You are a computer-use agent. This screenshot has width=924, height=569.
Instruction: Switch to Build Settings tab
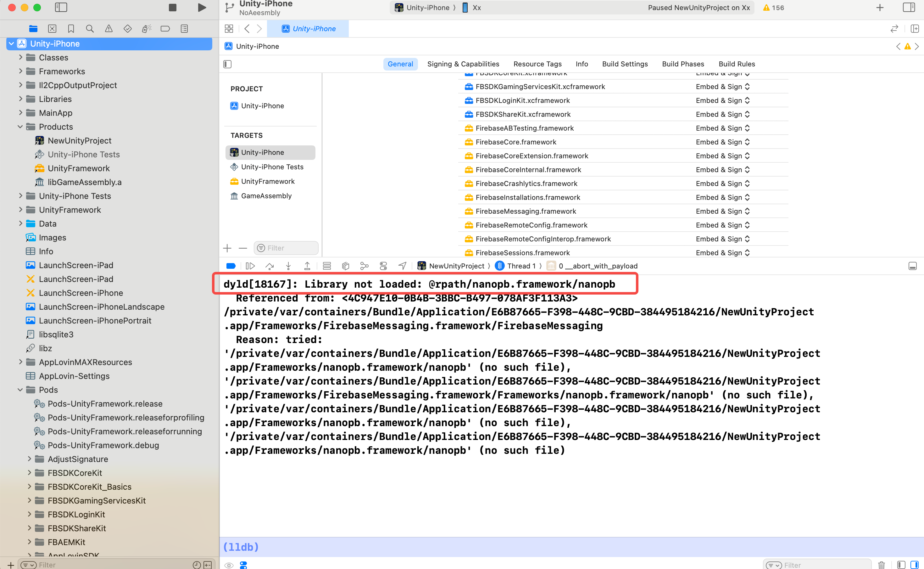click(625, 64)
